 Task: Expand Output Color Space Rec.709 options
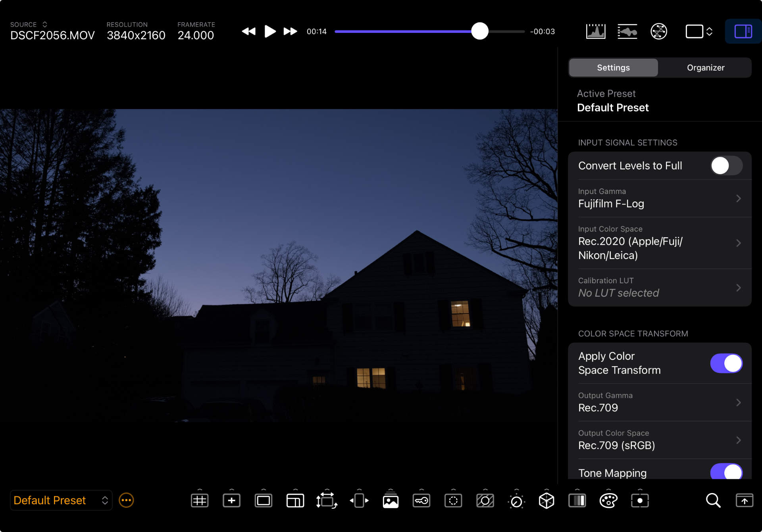pos(660,440)
